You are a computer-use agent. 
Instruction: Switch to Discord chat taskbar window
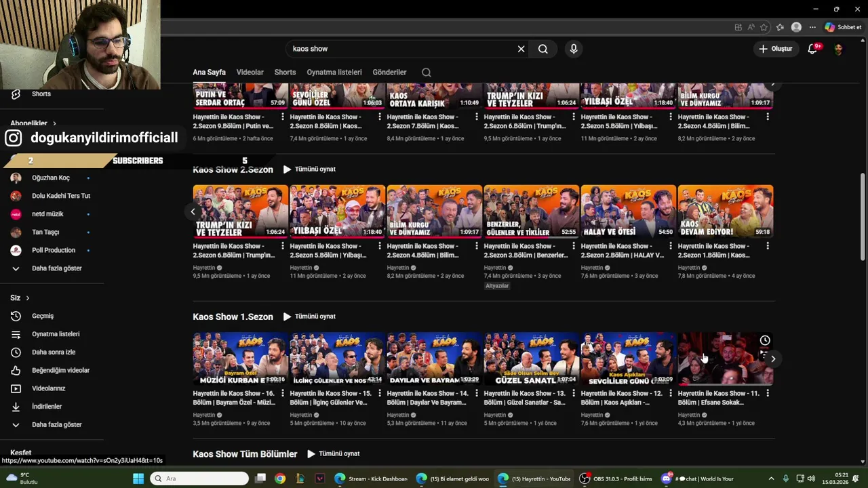(698, 479)
